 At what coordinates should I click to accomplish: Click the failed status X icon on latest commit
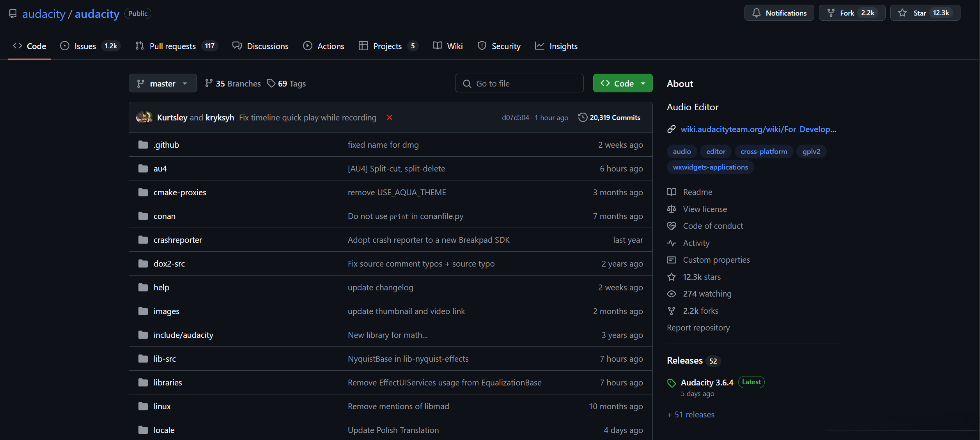pos(389,117)
